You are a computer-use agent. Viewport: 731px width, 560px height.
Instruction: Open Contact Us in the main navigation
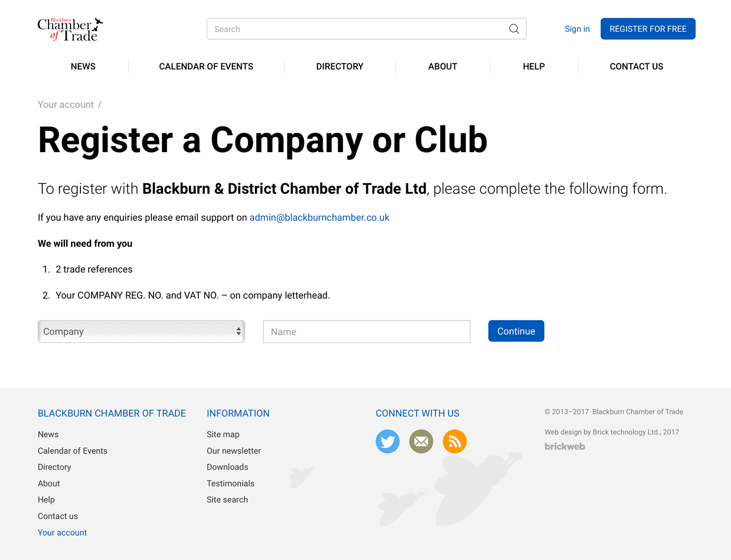(x=636, y=66)
